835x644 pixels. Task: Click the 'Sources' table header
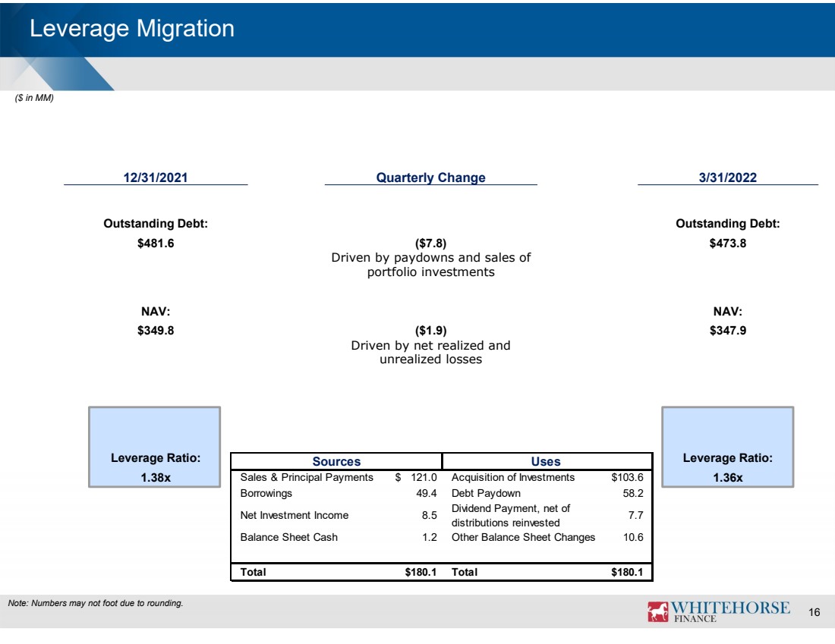pyautogui.click(x=336, y=461)
